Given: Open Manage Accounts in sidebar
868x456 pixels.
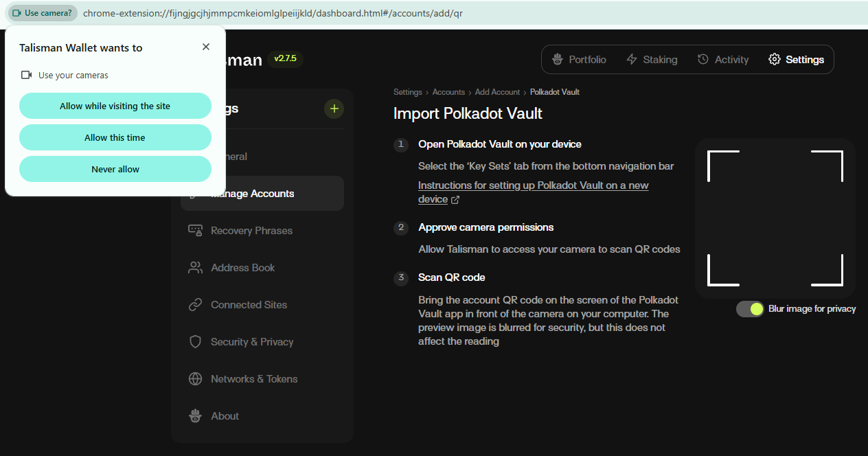Looking at the screenshot, I should click(262, 194).
